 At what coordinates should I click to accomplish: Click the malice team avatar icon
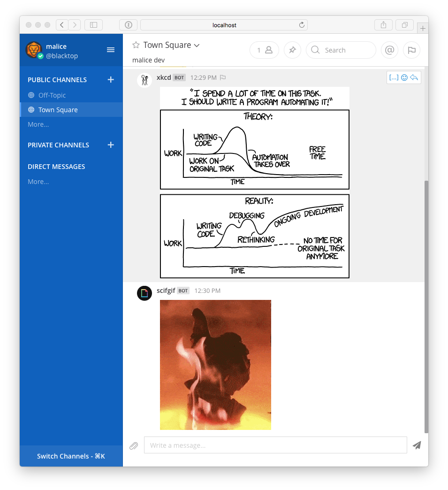click(x=33, y=50)
